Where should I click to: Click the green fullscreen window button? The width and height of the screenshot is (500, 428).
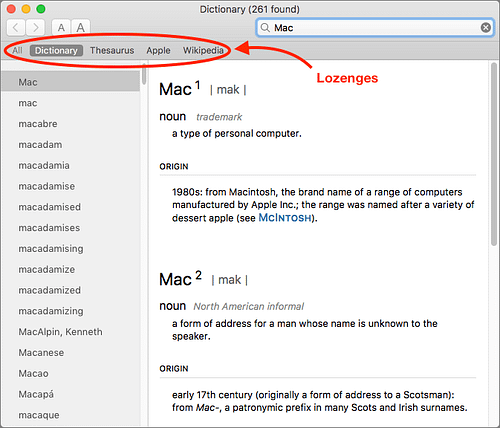pyautogui.click(x=41, y=9)
